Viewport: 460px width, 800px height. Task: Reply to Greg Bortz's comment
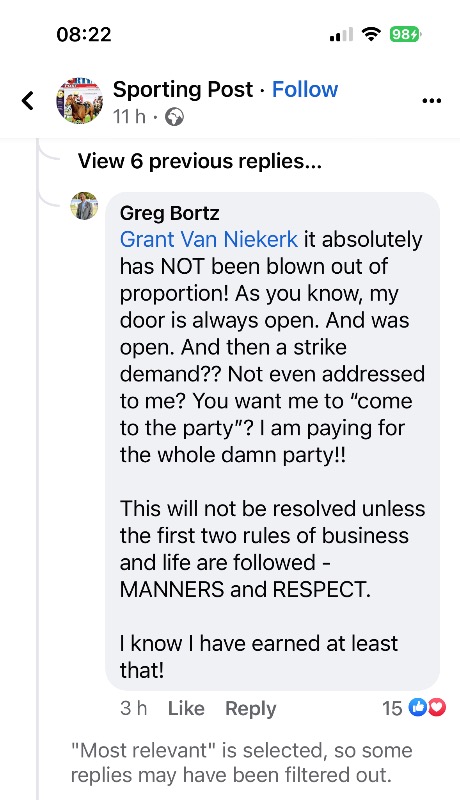tap(250, 709)
